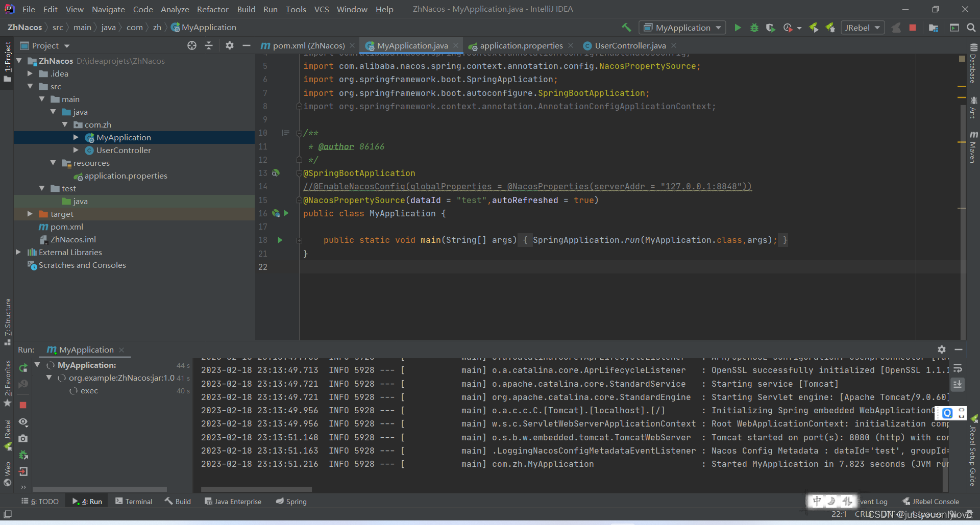Open the Build tool window
This screenshot has height=525, width=980.
tap(178, 502)
